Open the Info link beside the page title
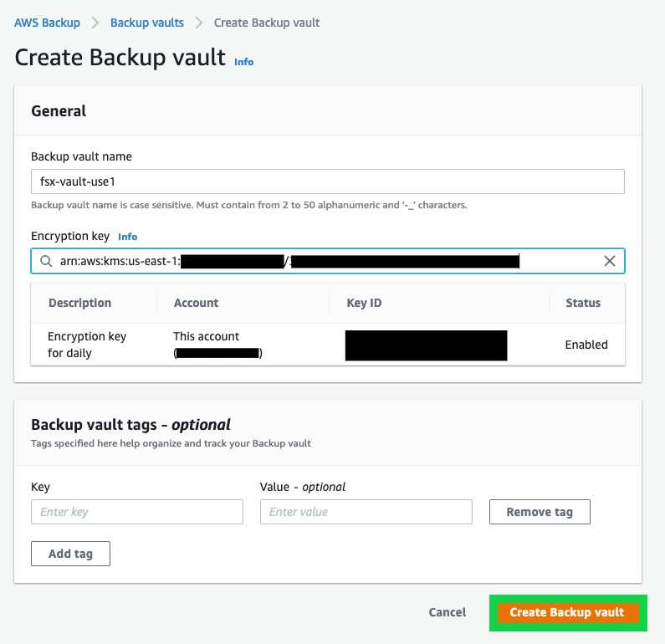Screen dimensions: 665x644 click(243, 62)
